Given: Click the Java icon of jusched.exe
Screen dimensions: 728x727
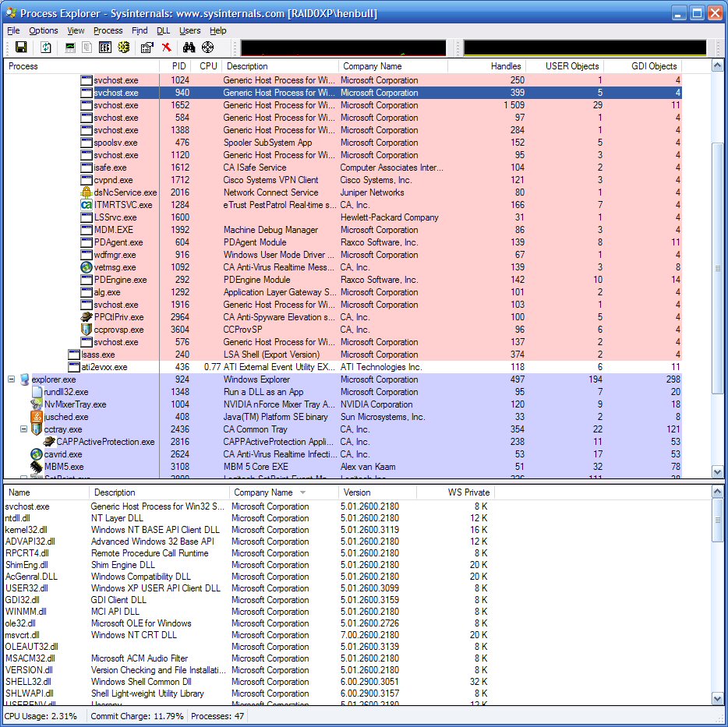Looking at the screenshot, I should (x=37, y=417).
